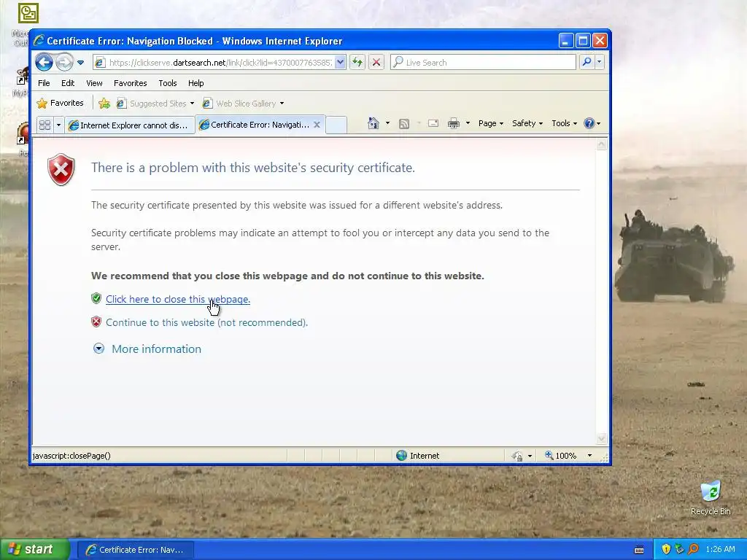This screenshot has width=747, height=560.
Task: Click the Search magnifier button
Action: 587,62
